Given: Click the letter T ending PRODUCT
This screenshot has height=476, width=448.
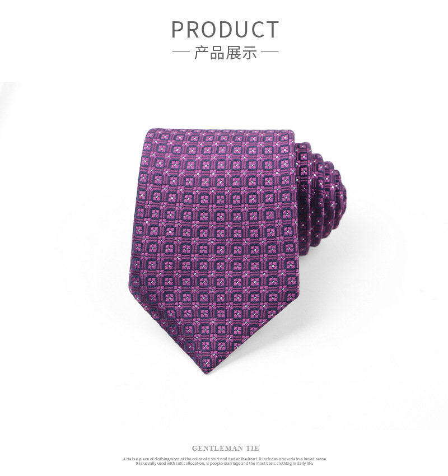Looking at the screenshot, I should pos(270,30).
